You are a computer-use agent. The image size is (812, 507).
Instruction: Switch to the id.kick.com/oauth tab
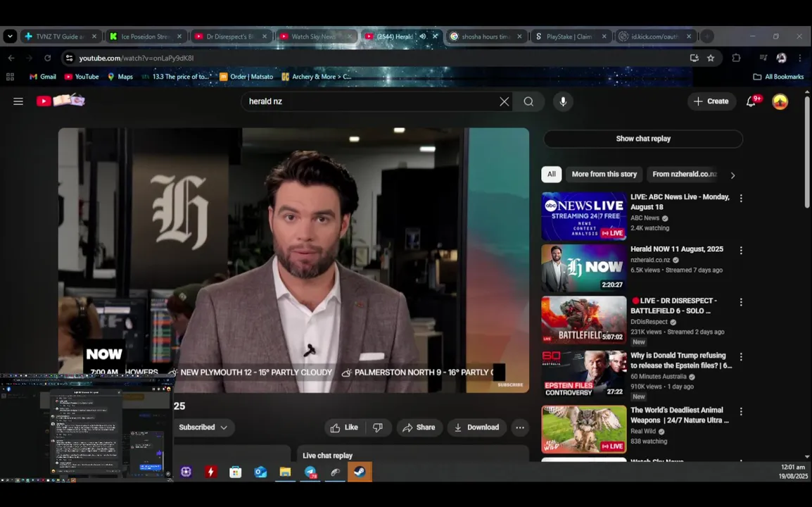click(x=654, y=37)
